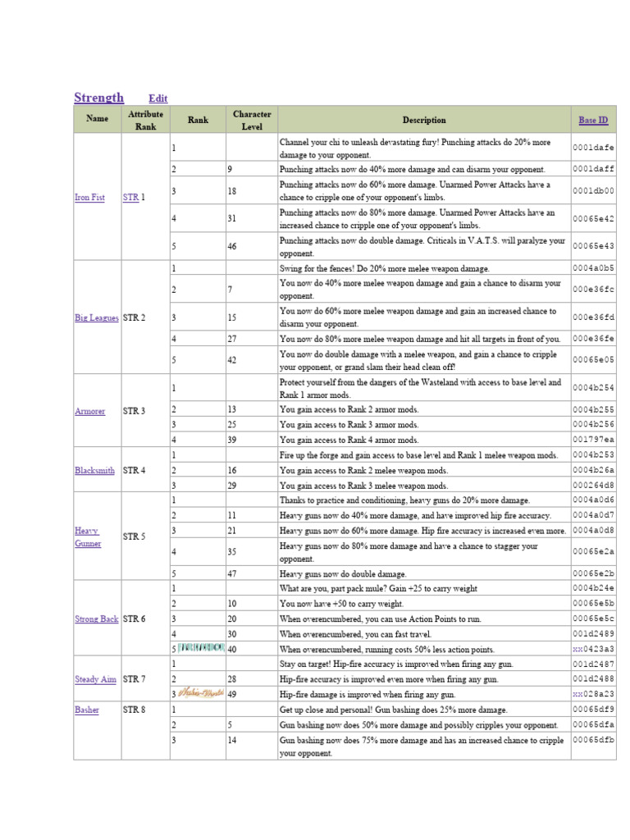
Task: Select base ID 00065e2b
Action: [x=594, y=573]
